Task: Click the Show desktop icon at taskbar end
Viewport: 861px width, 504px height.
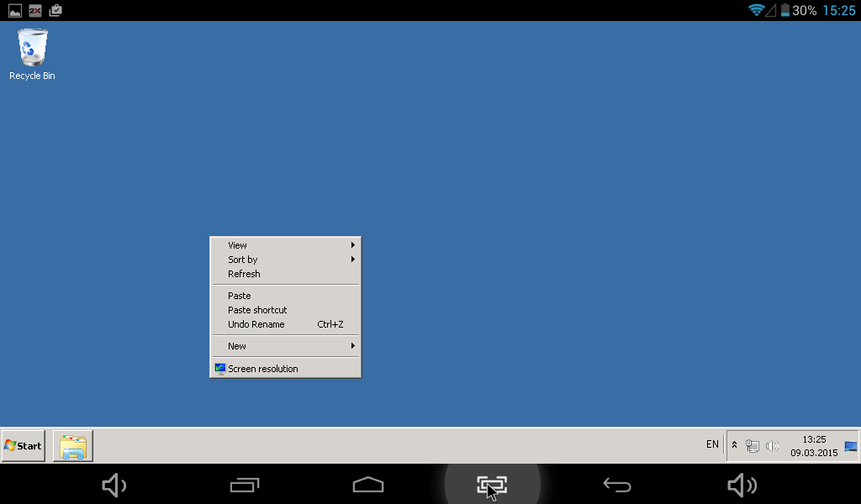Action: pyautogui.click(x=851, y=446)
